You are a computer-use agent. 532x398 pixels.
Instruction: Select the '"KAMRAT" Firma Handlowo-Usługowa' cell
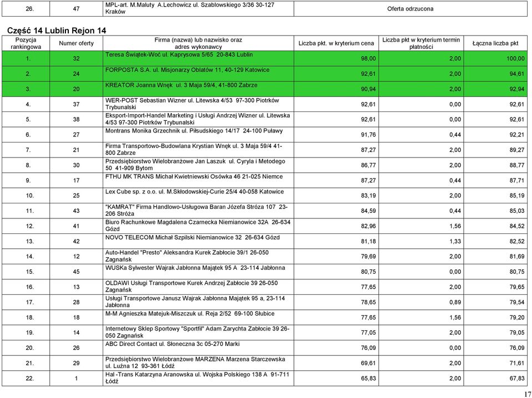pos(198,211)
